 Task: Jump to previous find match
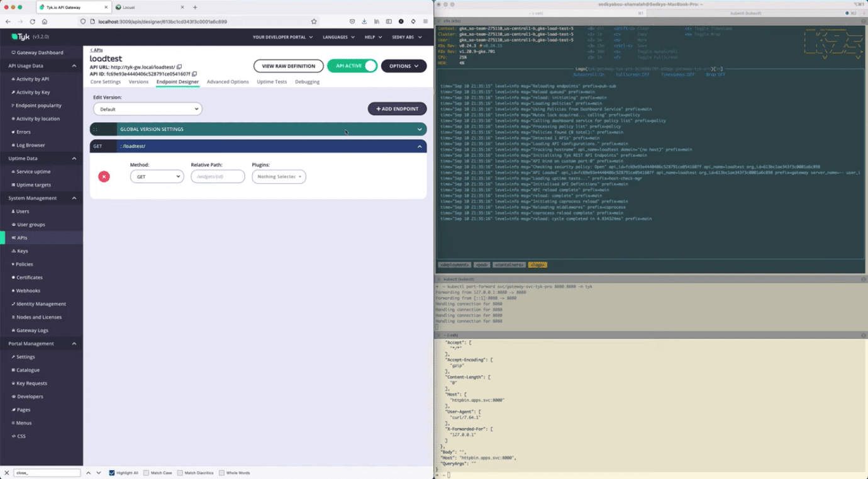coord(89,473)
